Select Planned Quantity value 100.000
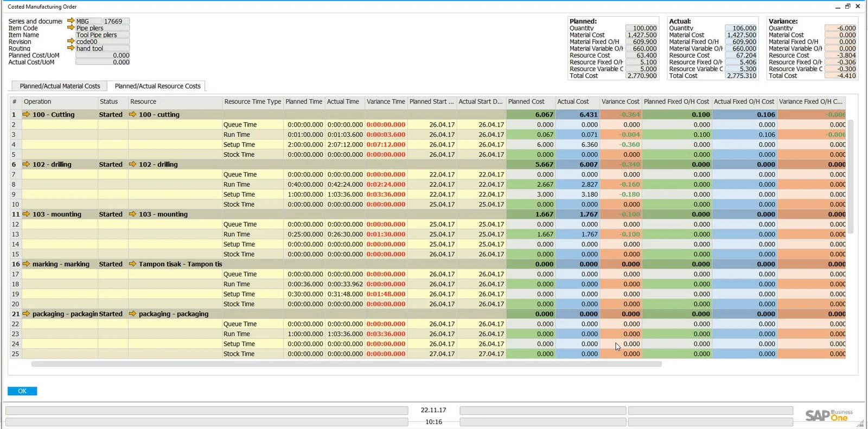 pos(641,28)
